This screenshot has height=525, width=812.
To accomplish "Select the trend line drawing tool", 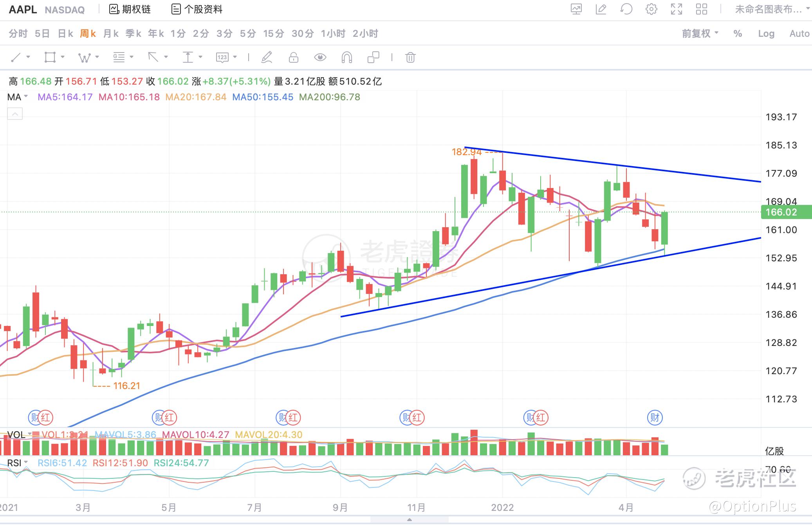I will click(16, 58).
